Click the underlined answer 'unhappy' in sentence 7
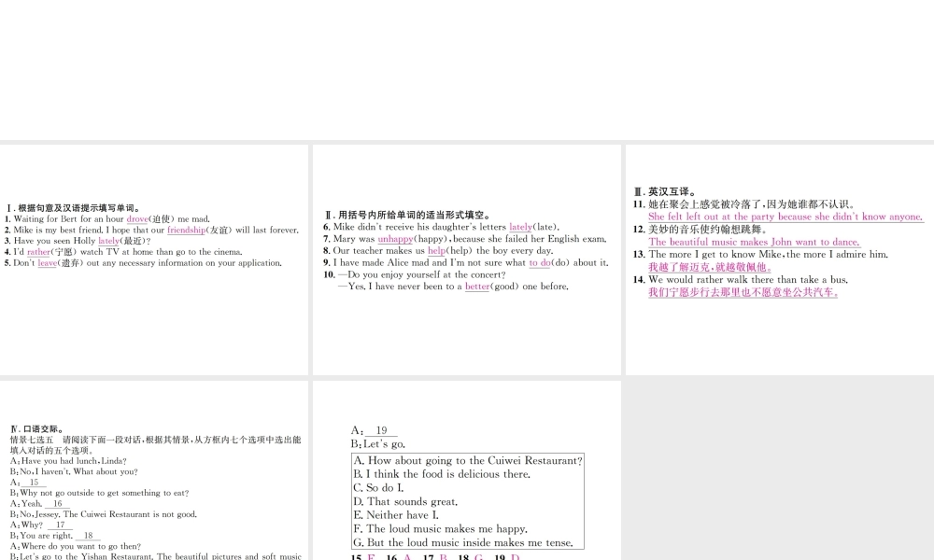The image size is (934, 560). coord(395,239)
